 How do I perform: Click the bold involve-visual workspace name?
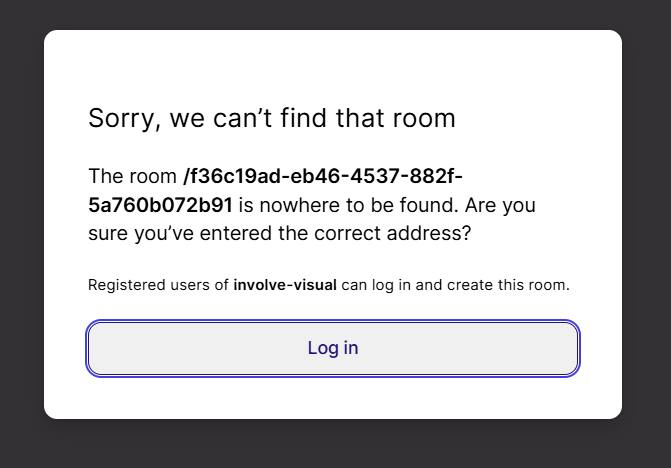(285, 285)
